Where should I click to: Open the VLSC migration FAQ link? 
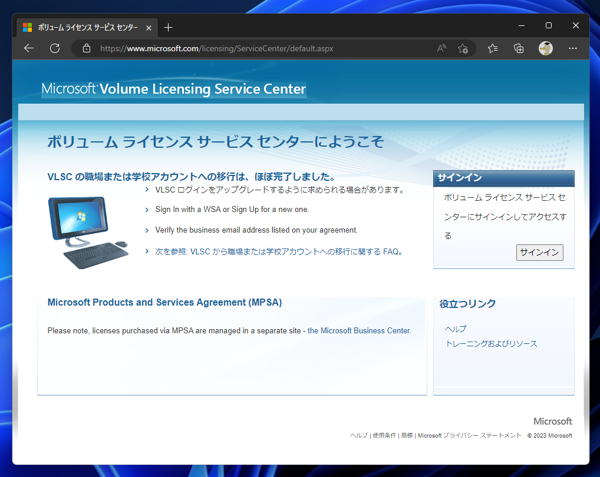coord(278,252)
